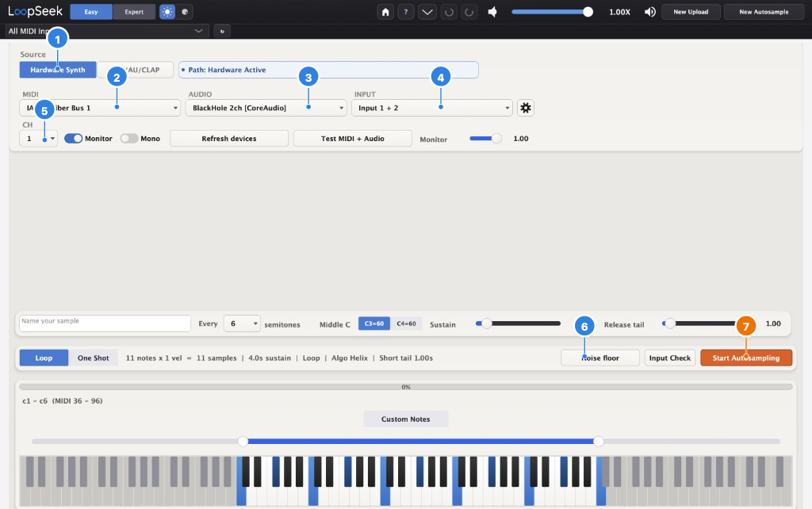Click the 'c1 - c6 (MIDI 36 - 96)' range text
Screen dimensions: 812x509
(63, 401)
